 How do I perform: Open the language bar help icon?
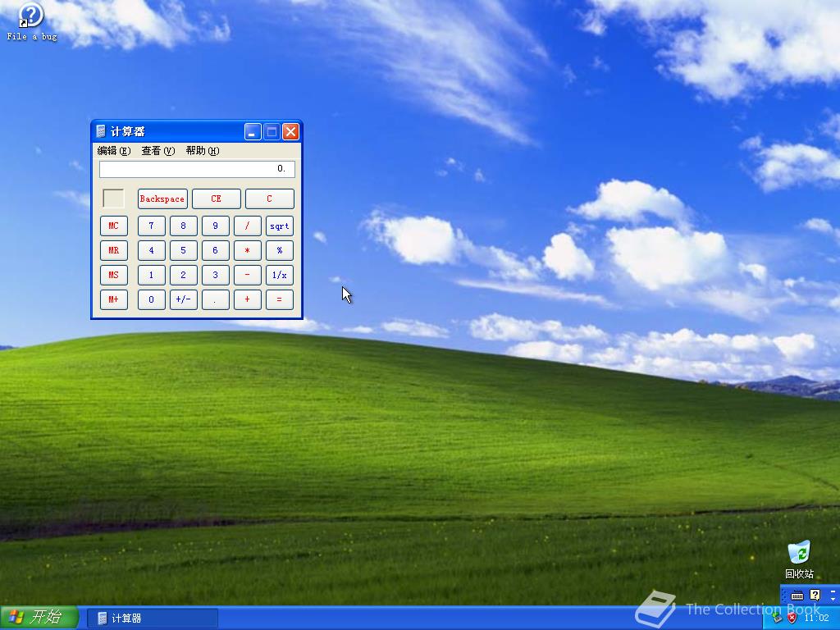[x=815, y=596]
